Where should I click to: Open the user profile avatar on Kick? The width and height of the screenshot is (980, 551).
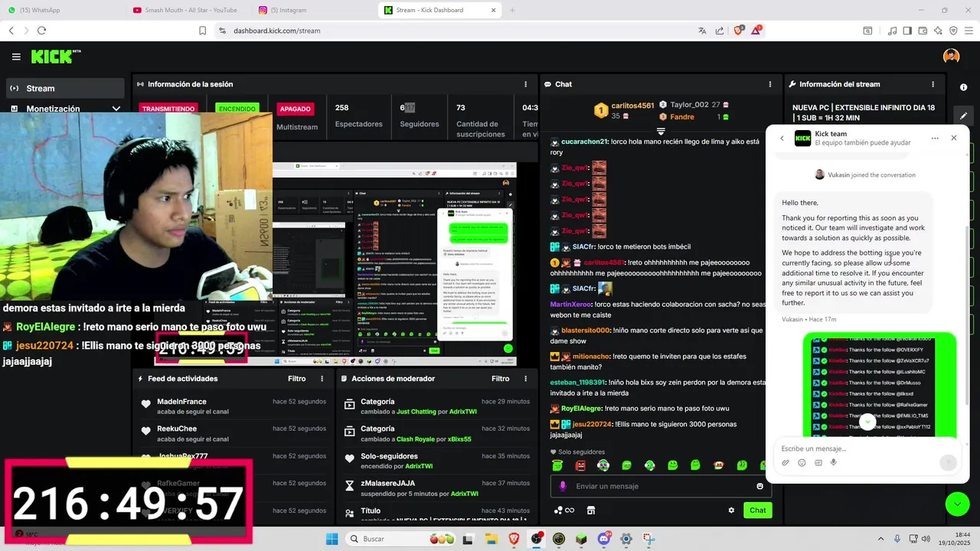(x=952, y=57)
